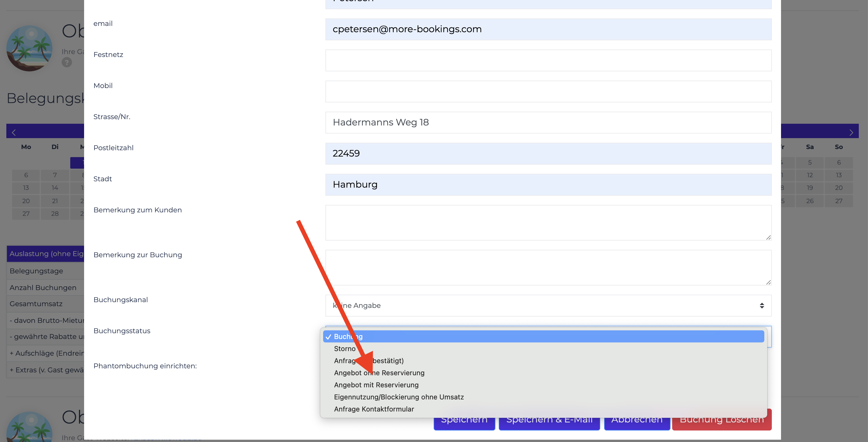Screen dimensions: 868x442
Task: Edit the Stadt field with Hamburg
Action: coord(548,184)
